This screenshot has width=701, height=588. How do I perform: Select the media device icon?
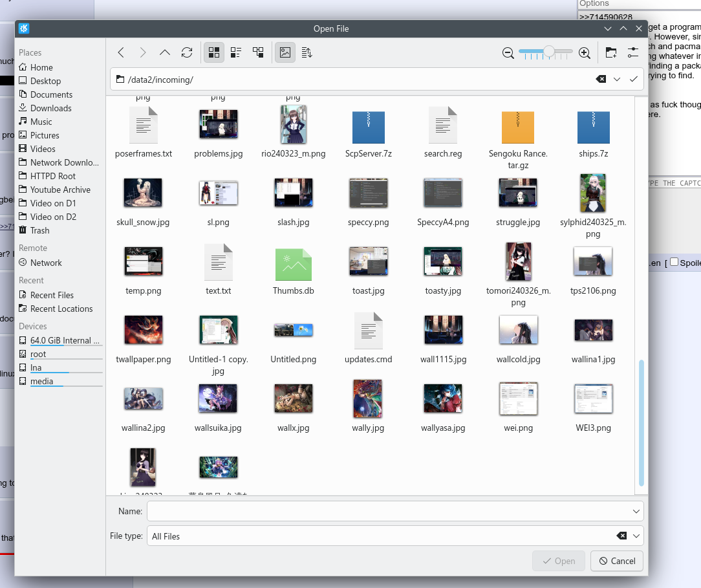23,381
